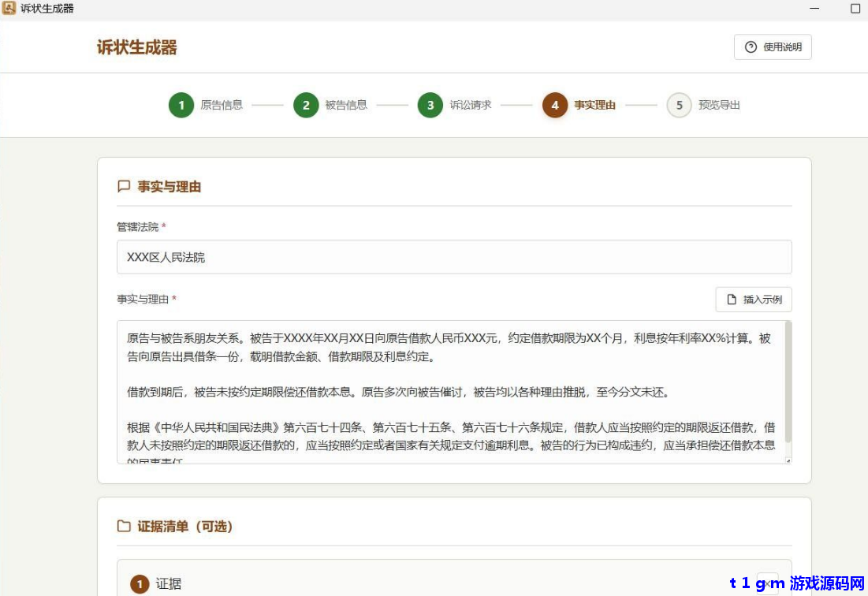Navigate to the 预览导出 step label
868x596 pixels.
[x=719, y=105]
